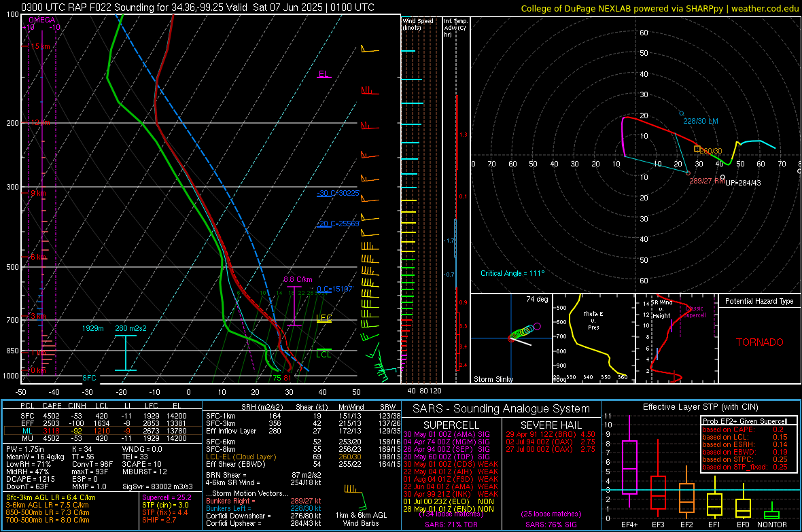Select the "30 May 01 00Z (AMA) SIG" analogue
The width and height of the screenshot is (802, 532).
447,434
